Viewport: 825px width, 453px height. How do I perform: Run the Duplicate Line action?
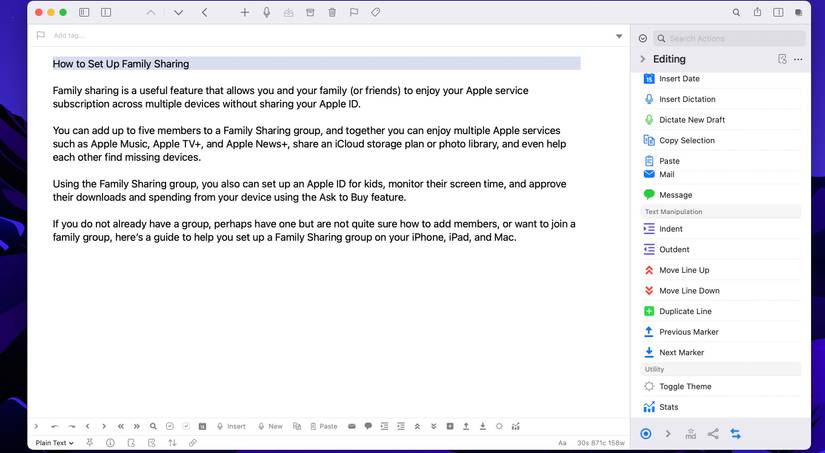tap(721, 311)
